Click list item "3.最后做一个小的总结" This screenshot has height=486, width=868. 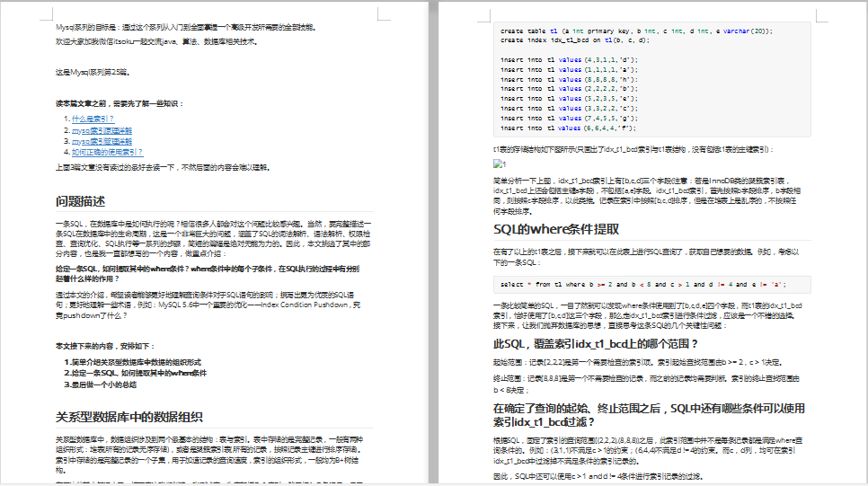[101, 384]
